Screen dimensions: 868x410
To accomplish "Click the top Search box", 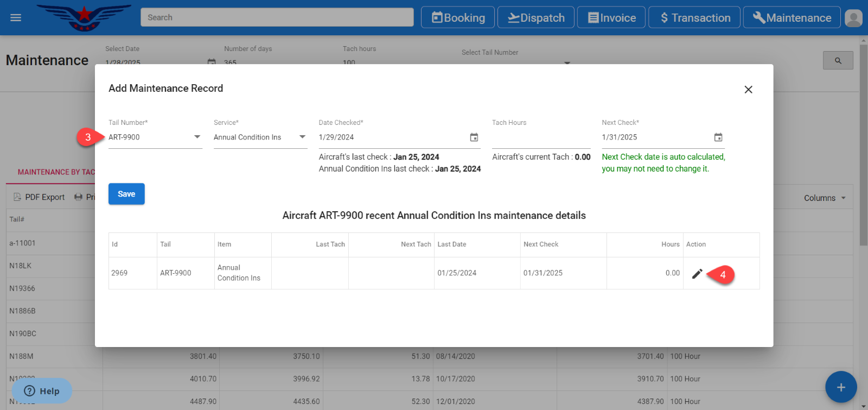I will (277, 17).
